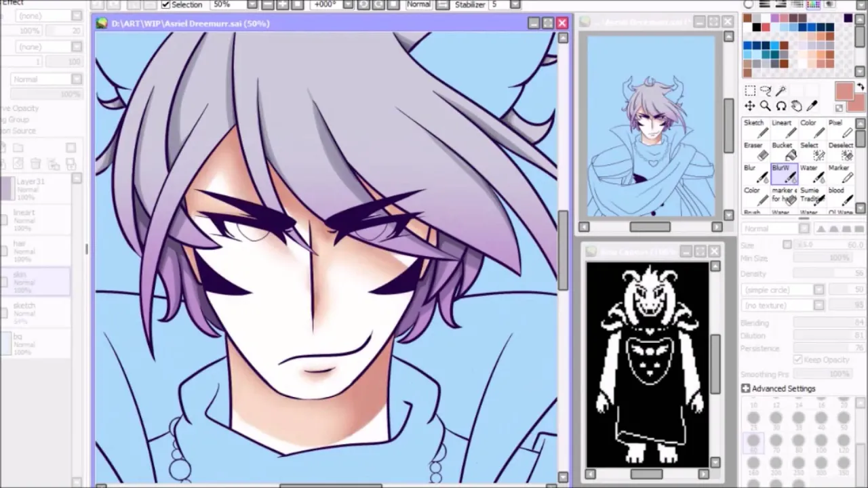Select the eyedropper color picker tool
This screenshot has width=868, height=488.
pos(812,106)
